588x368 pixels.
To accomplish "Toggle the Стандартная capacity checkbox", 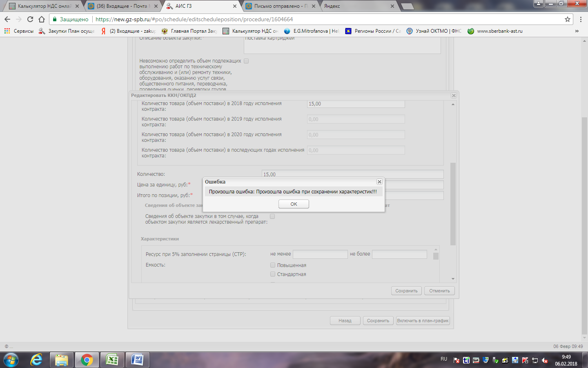I will coord(273,274).
